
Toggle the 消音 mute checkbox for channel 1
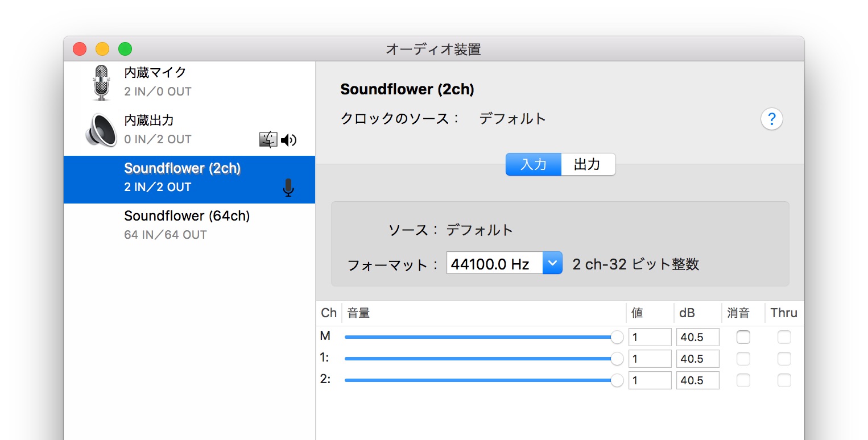743,359
